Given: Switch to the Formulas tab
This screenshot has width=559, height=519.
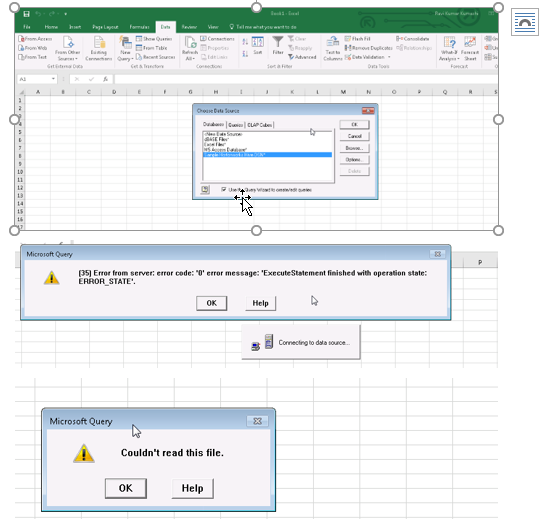Looking at the screenshot, I should pos(139,27).
